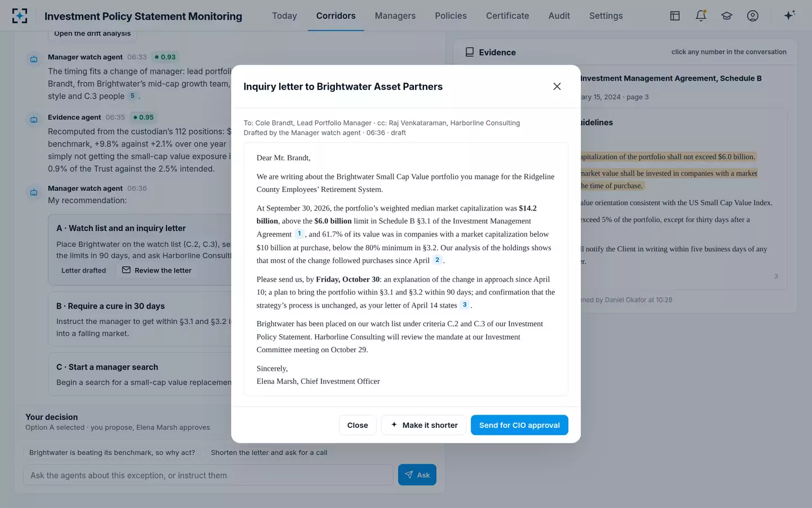The width and height of the screenshot is (812, 508).
Task: Open citation 5 in the conversation
Action: [133, 96]
